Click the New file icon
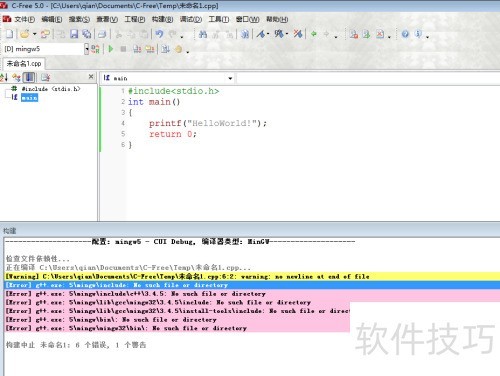The image size is (500, 376). pos(10,34)
